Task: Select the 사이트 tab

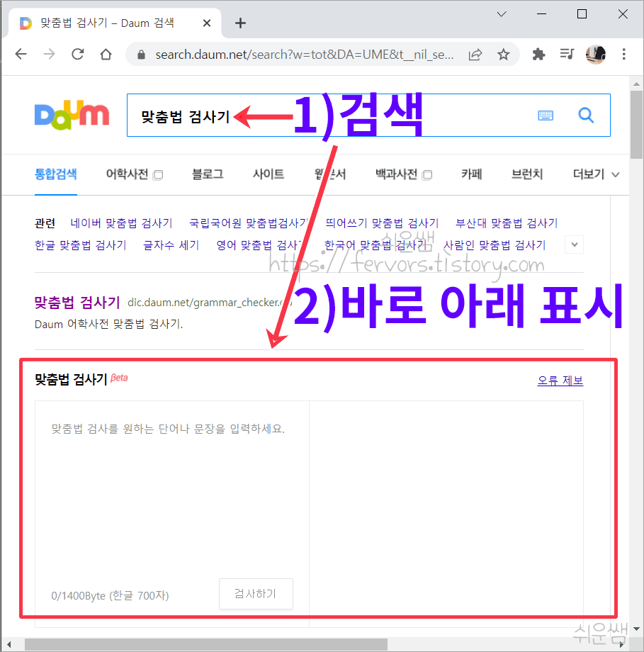Action: 269,174
